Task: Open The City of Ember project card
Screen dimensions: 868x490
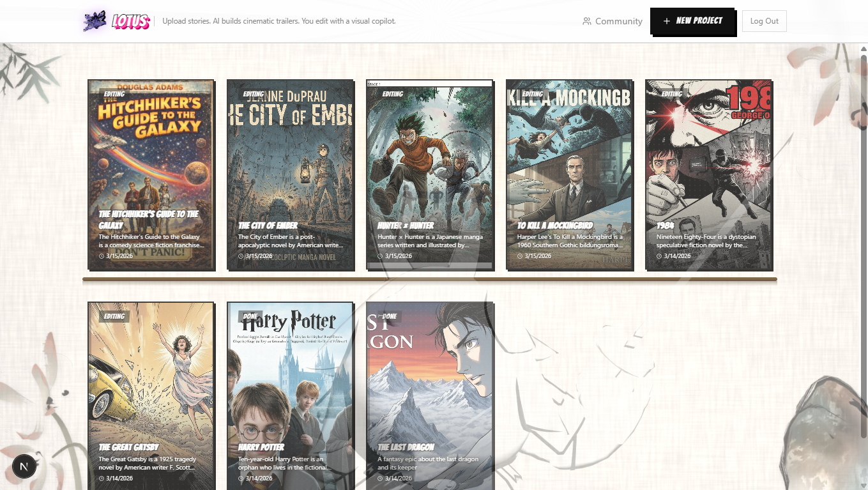Action: pos(289,174)
